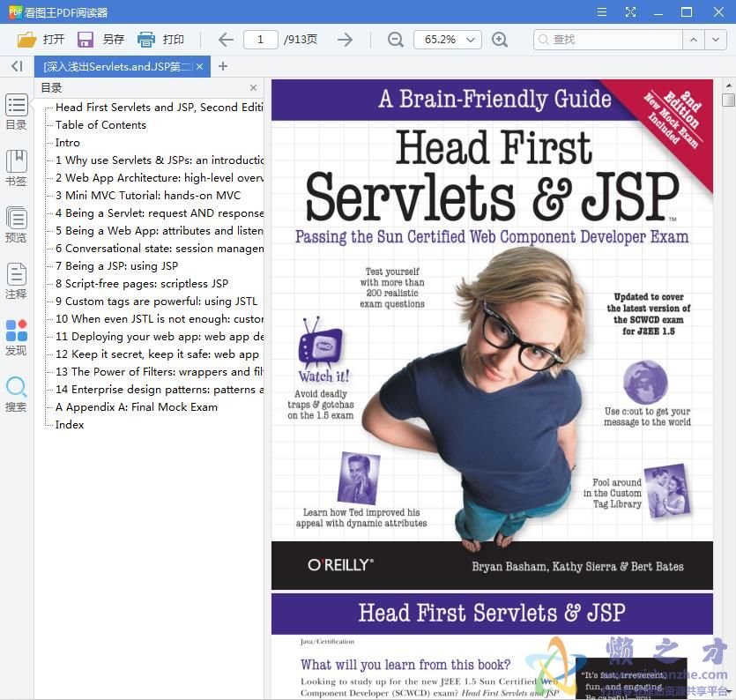The height and width of the screenshot is (700, 736).
Task: Add a new tab with plus
Action: coord(223,66)
